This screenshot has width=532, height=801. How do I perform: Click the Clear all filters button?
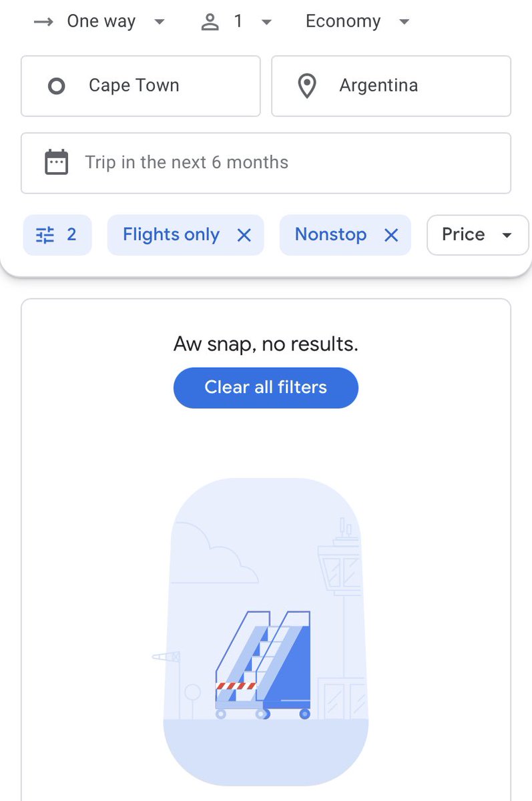click(x=266, y=388)
